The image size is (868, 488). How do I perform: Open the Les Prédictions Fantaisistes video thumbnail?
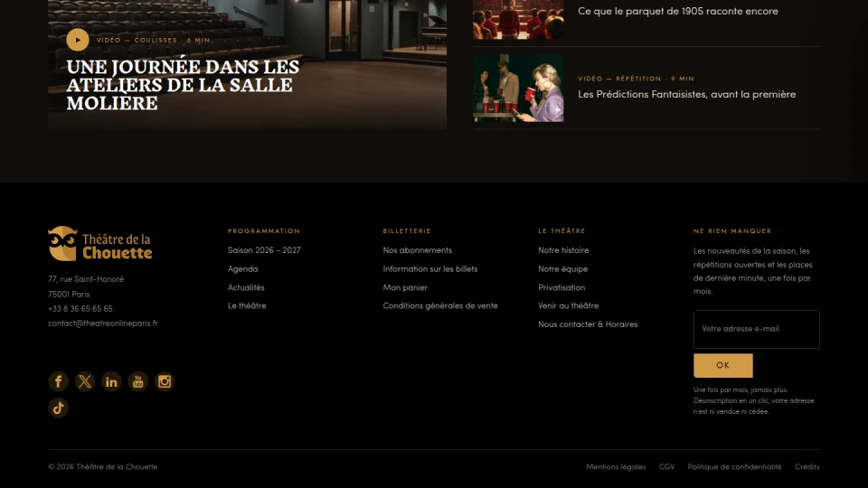tap(518, 88)
